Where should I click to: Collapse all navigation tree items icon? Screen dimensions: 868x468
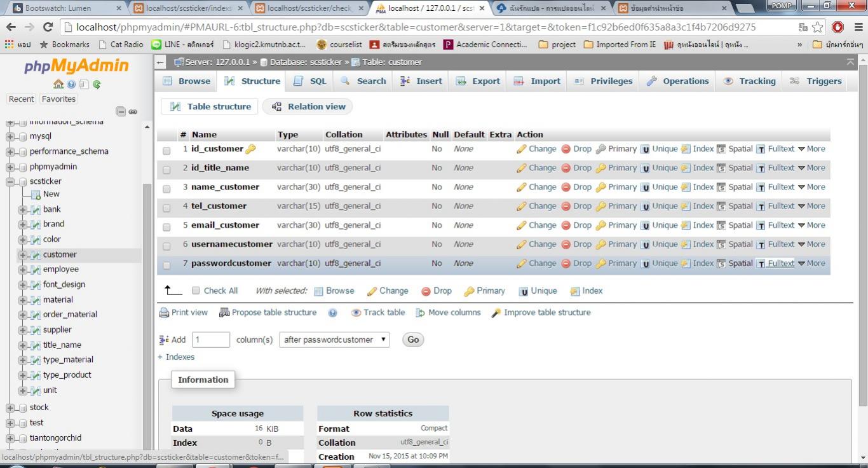pos(121,111)
